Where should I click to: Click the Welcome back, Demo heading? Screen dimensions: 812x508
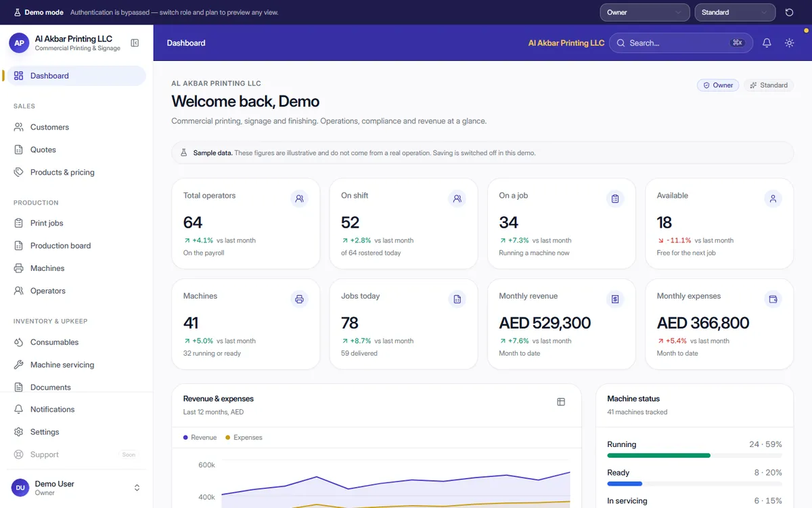[x=246, y=102]
